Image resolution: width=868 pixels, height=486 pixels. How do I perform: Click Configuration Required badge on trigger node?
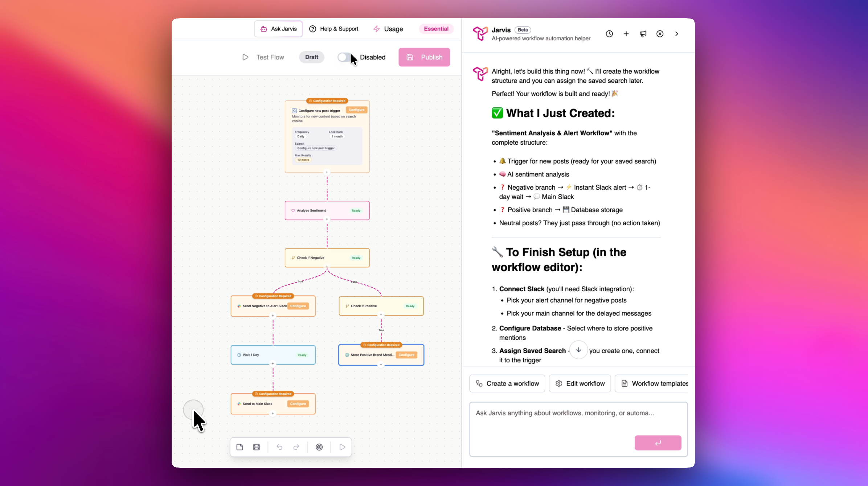(327, 101)
